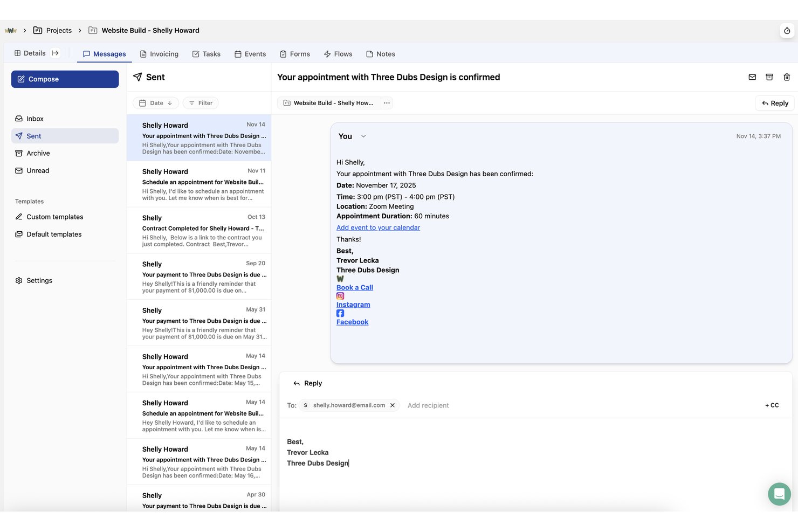
Task: Click the timer icon at top right
Action: tap(787, 31)
